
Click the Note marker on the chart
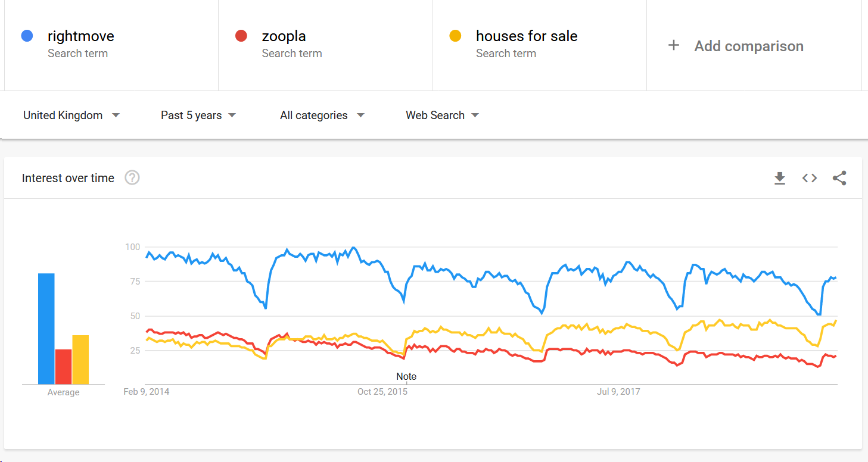406,377
